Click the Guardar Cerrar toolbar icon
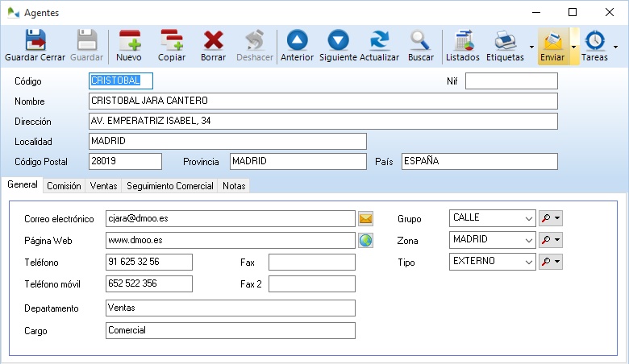Viewport: 629px width, 364px height. pos(35,46)
